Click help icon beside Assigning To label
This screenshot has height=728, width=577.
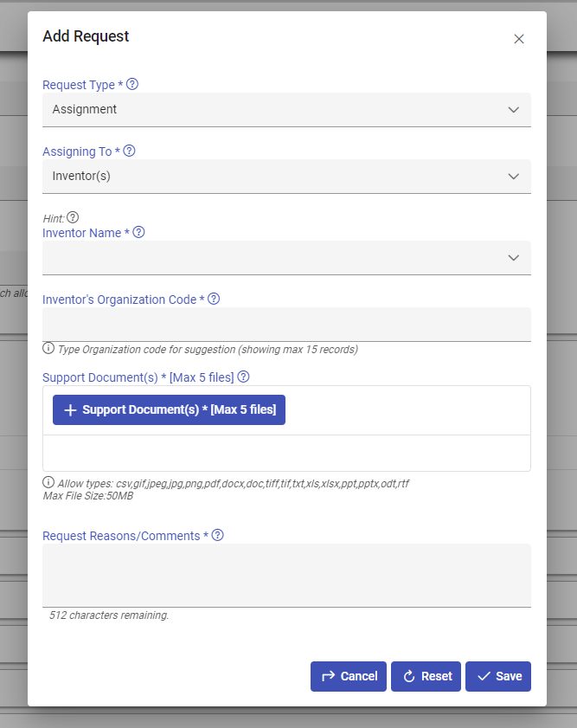coord(129,151)
